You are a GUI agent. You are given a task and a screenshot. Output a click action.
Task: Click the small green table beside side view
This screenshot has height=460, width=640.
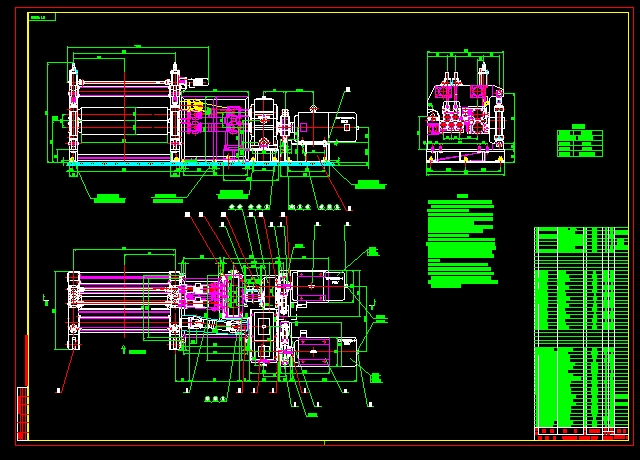pos(580,141)
